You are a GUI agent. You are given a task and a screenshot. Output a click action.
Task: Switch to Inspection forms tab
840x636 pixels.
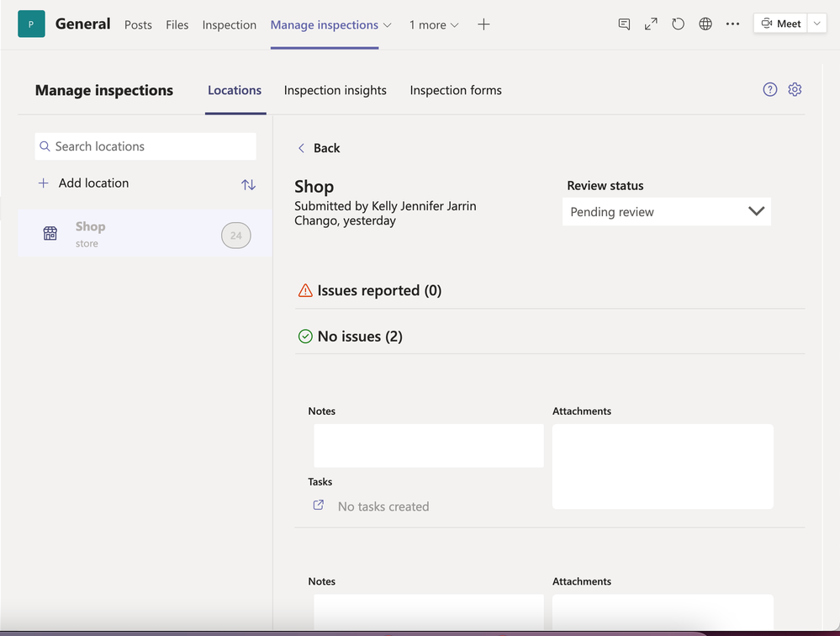456,91
